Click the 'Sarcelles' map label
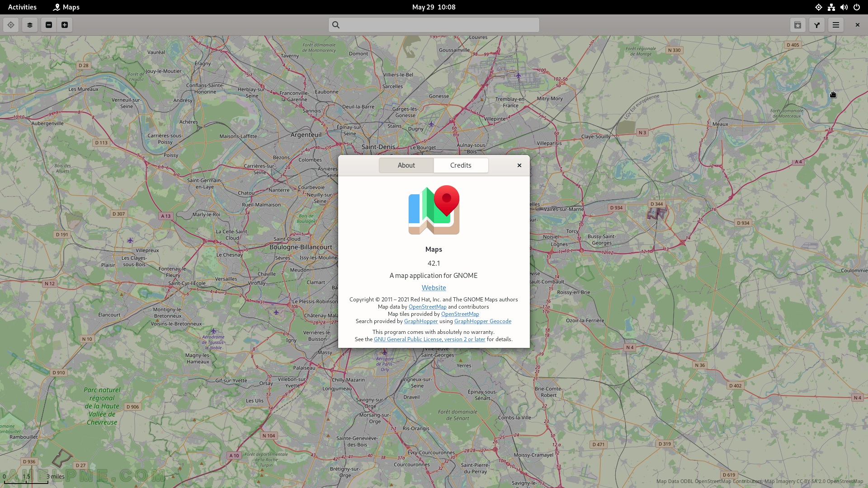This screenshot has width=868, height=488. tap(392, 86)
